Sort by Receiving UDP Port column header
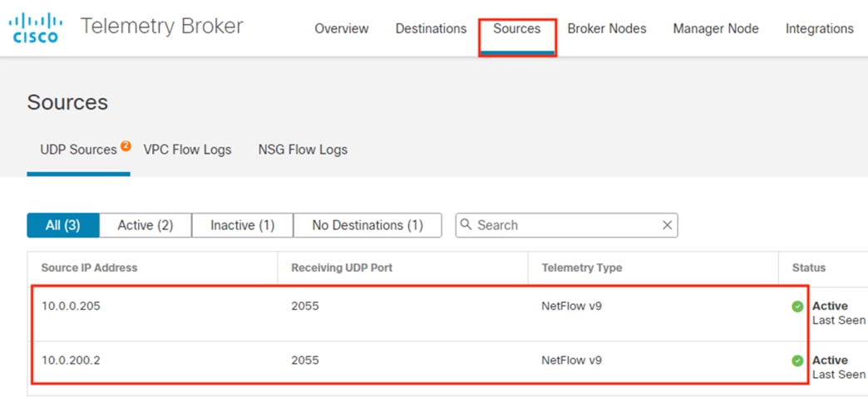868x397 pixels. point(342,267)
